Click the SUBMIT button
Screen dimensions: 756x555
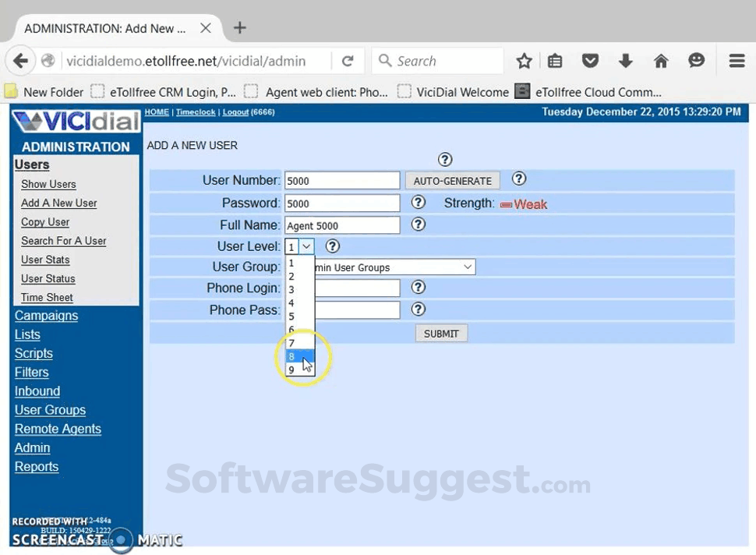pos(441,333)
